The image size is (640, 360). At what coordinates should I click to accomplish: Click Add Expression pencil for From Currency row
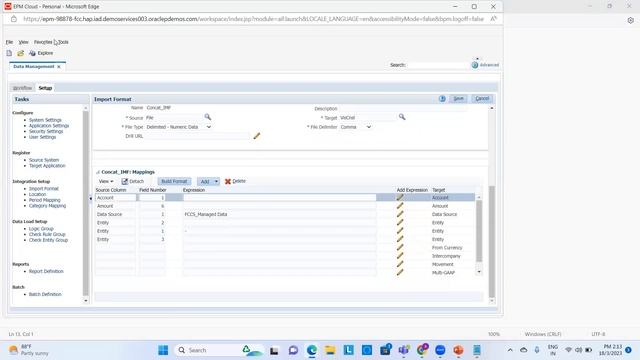400,248
